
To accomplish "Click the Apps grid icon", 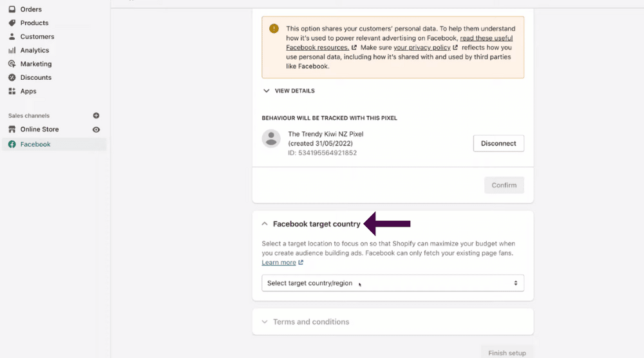I will (x=12, y=91).
